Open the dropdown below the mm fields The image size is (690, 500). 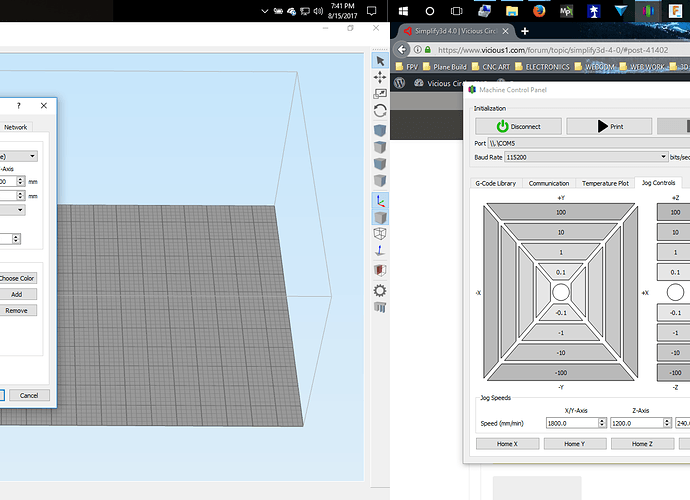pyautogui.click(x=12, y=210)
